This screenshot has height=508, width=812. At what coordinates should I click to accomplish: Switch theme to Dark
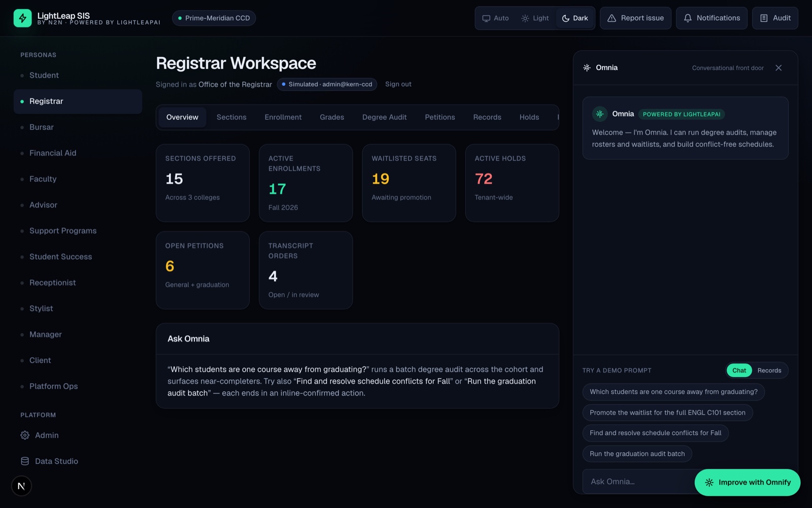pos(575,18)
